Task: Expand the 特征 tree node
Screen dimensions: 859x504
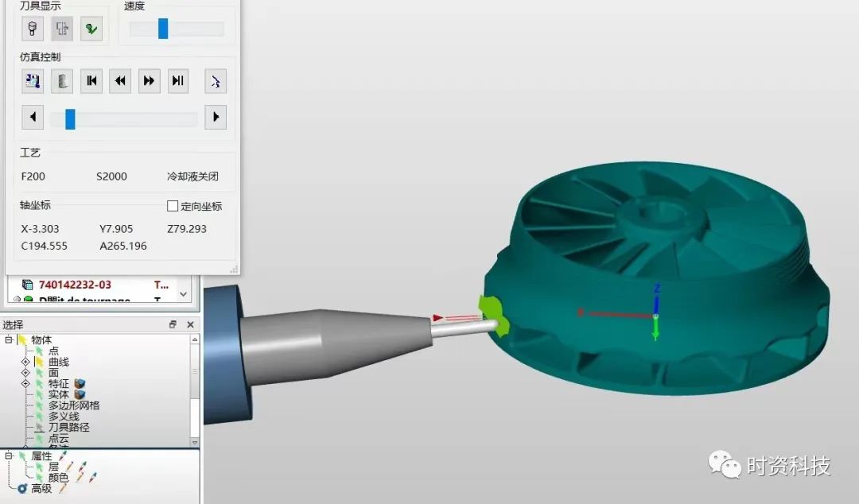Action: (x=25, y=383)
